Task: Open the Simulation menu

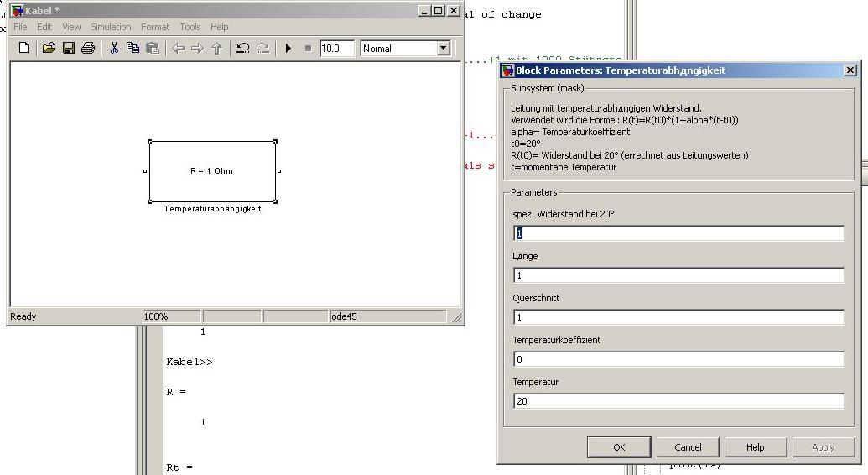Action: coord(111,27)
